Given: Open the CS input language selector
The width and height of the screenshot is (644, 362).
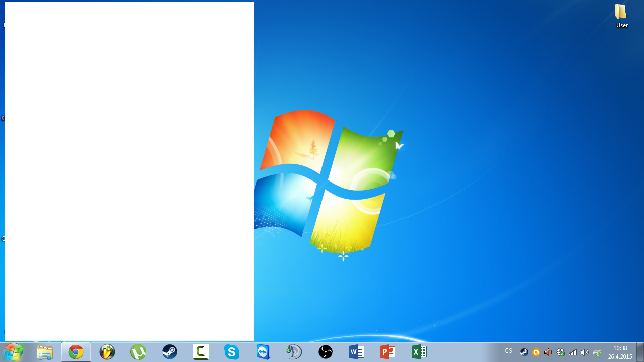Looking at the screenshot, I should click(508, 351).
